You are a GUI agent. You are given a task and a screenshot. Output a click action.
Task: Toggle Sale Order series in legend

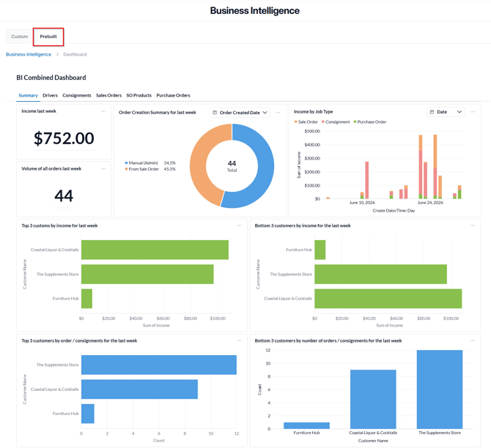(x=306, y=122)
